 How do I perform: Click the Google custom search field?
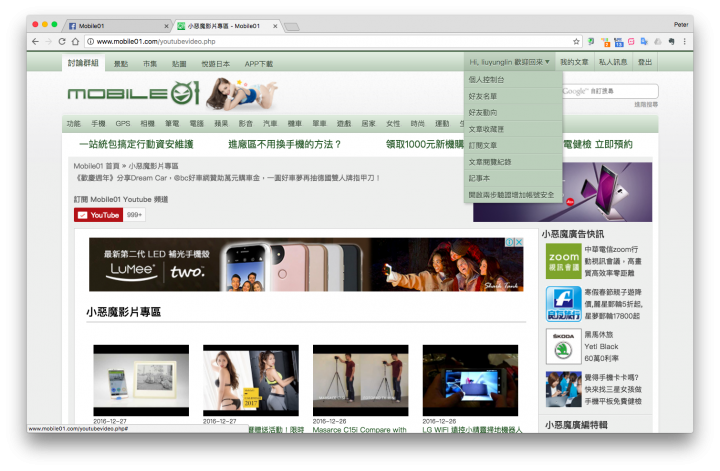(610, 91)
